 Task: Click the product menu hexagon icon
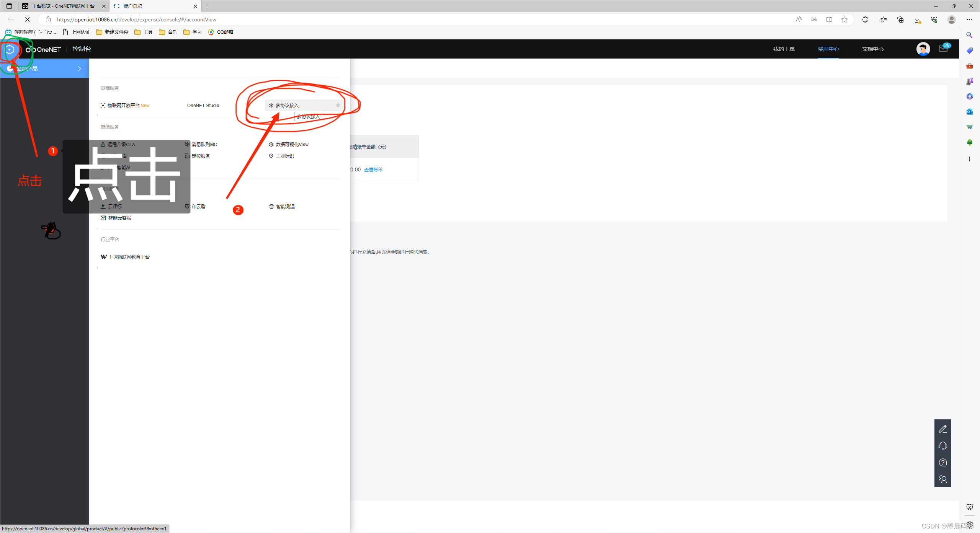tap(10, 49)
